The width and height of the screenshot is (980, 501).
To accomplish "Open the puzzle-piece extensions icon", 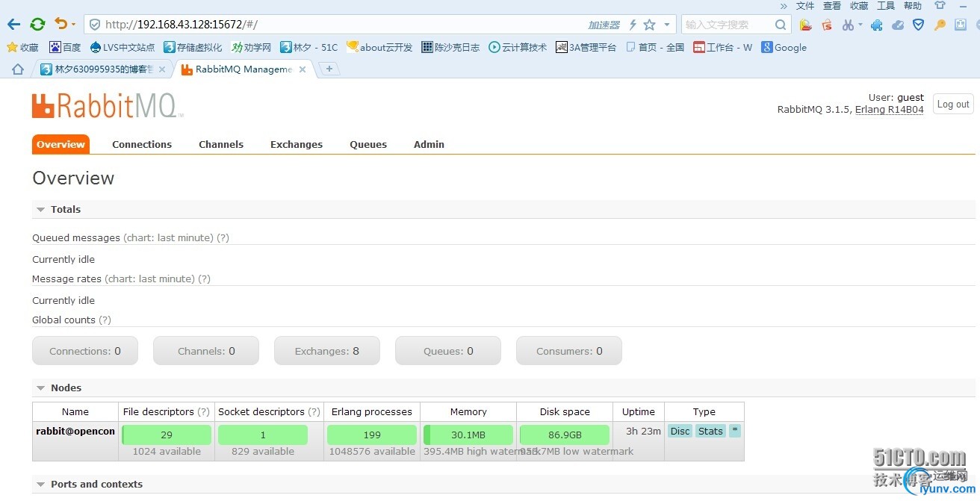I will coord(877,25).
